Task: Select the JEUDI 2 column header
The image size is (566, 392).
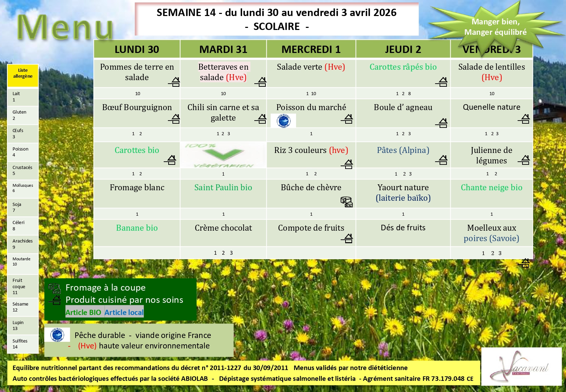Action: pyautogui.click(x=403, y=49)
